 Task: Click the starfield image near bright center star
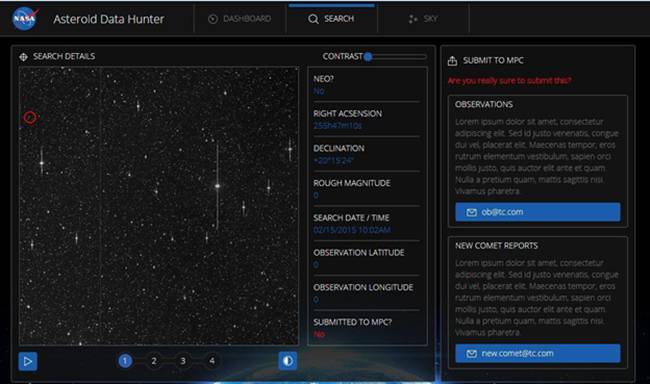217,186
